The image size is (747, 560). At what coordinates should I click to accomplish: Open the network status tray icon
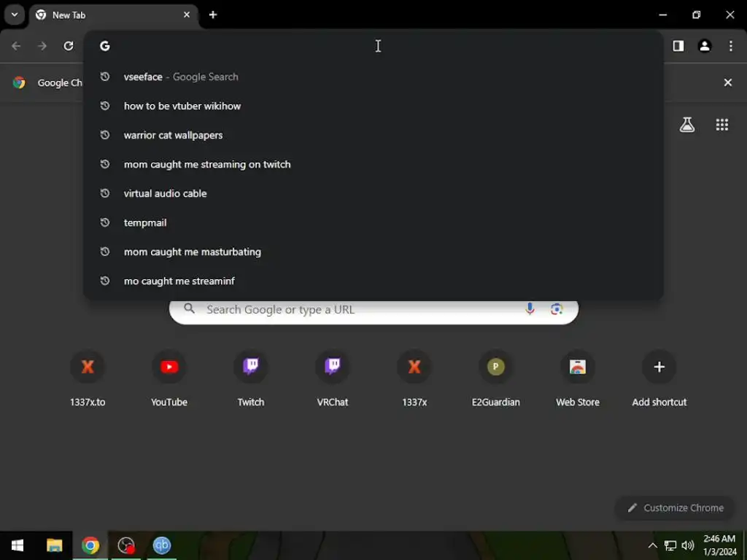[x=670, y=545]
